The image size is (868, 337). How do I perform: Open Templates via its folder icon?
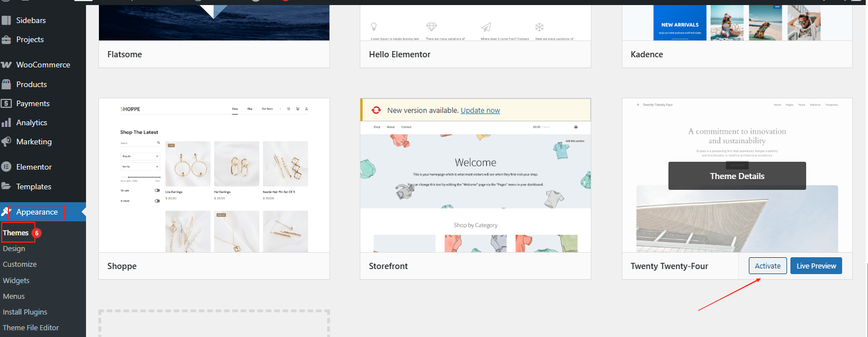pos(6,186)
